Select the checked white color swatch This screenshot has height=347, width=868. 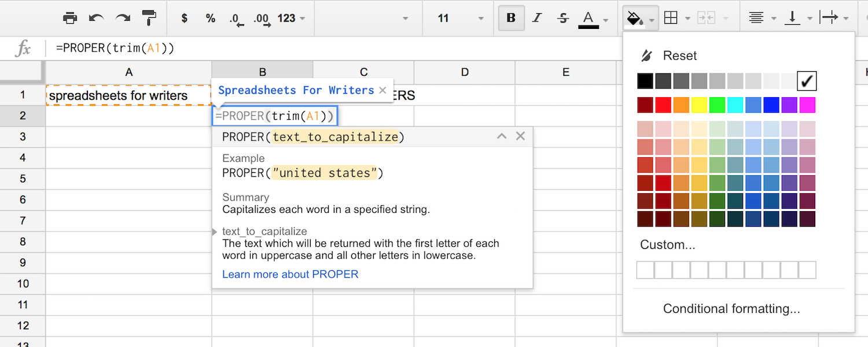807,81
